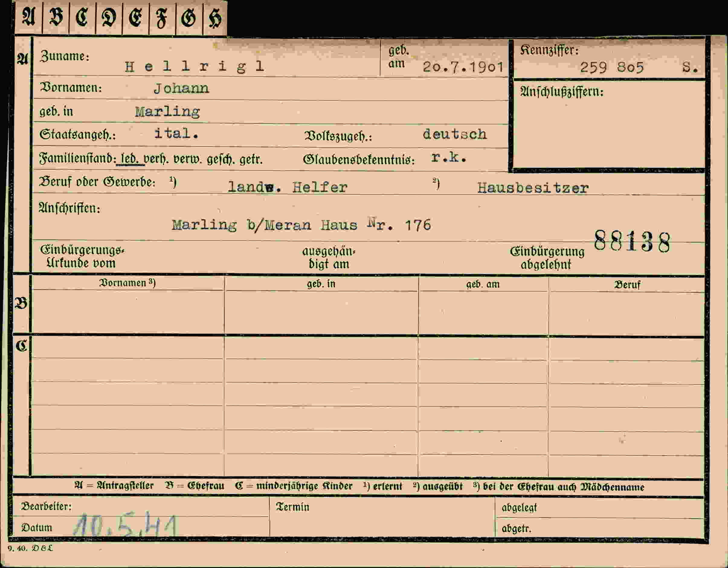Select the index tab letter H
Screen dimensions: 728x568
[x=215, y=18]
